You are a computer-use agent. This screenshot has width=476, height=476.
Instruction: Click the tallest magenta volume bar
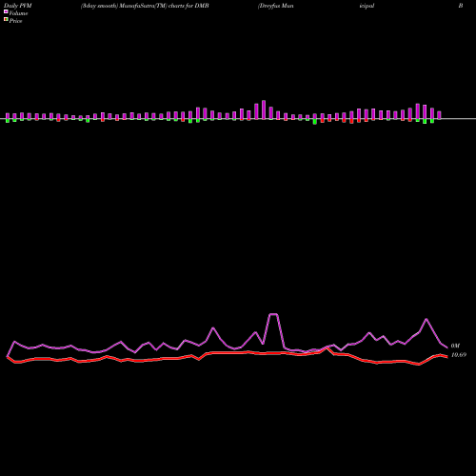point(264,109)
